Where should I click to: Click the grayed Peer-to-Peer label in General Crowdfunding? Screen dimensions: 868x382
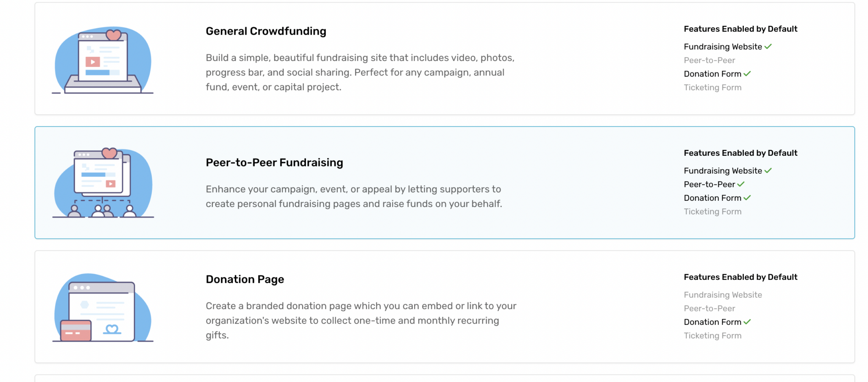tap(709, 60)
